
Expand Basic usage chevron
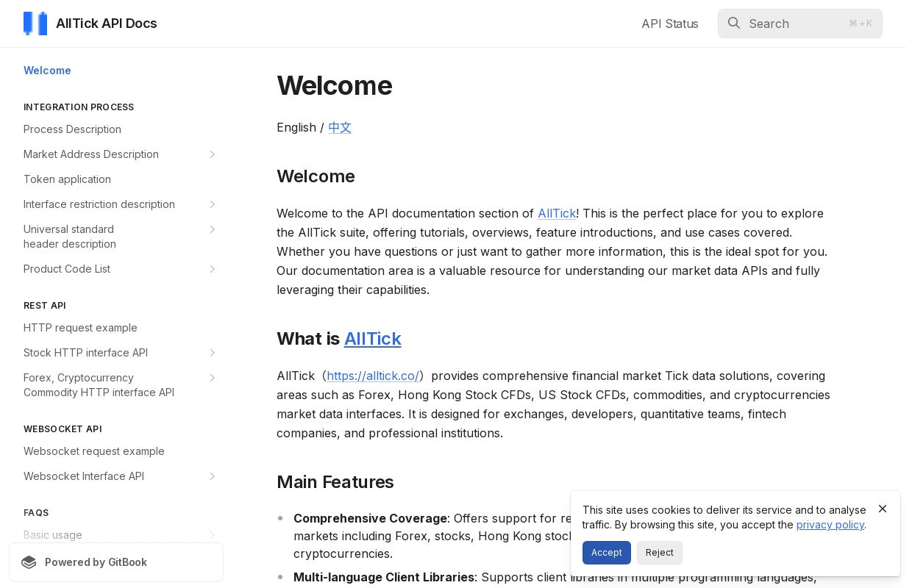tap(212, 535)
